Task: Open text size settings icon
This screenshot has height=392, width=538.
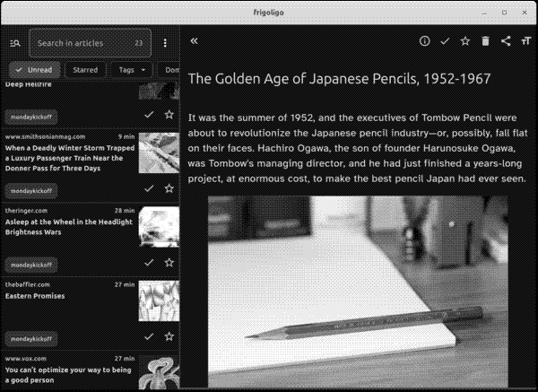Action: [526, 41]
